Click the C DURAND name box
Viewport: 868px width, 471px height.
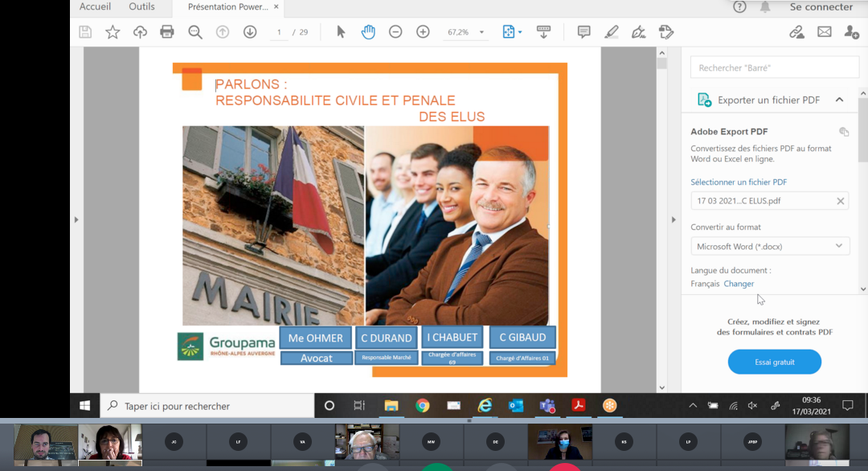(387, 338)
